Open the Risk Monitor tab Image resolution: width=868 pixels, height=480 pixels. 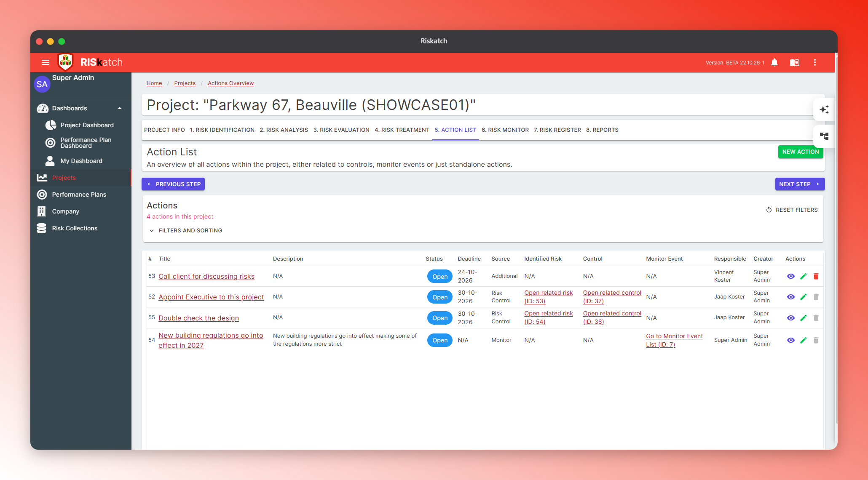[x=505, y=130]
